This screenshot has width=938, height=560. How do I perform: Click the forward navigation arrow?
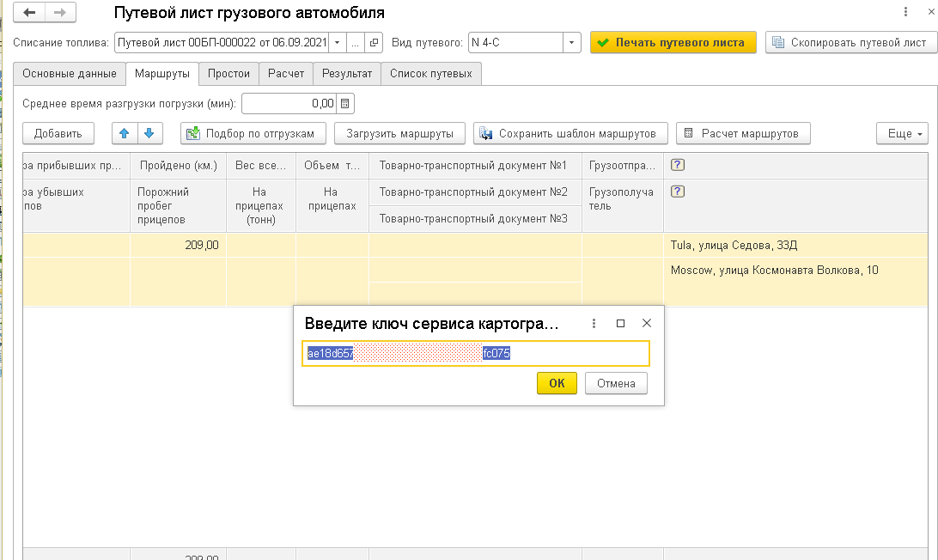coord(59,13)
